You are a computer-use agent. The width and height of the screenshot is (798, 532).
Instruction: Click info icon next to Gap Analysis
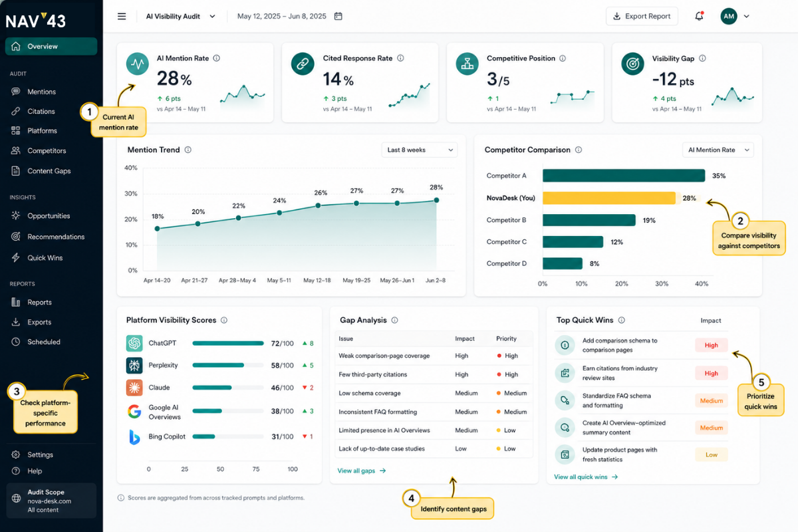click(x=394, y=320)
